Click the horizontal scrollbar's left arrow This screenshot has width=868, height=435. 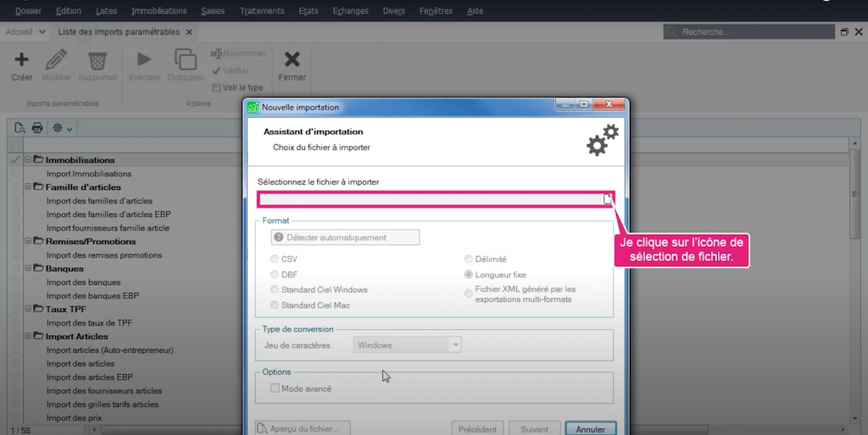click(94, 429)
